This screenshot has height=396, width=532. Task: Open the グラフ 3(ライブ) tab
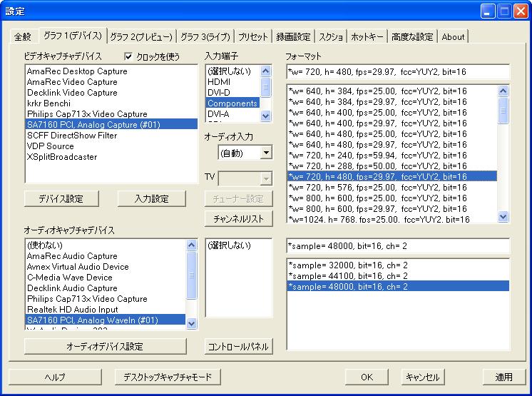pyautogui.click(x=205, y=36)
